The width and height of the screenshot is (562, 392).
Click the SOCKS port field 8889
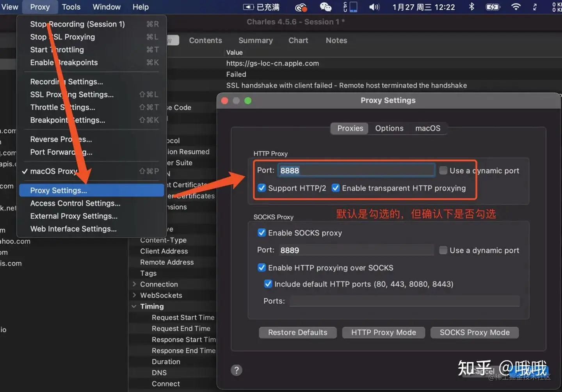(356, 250)
